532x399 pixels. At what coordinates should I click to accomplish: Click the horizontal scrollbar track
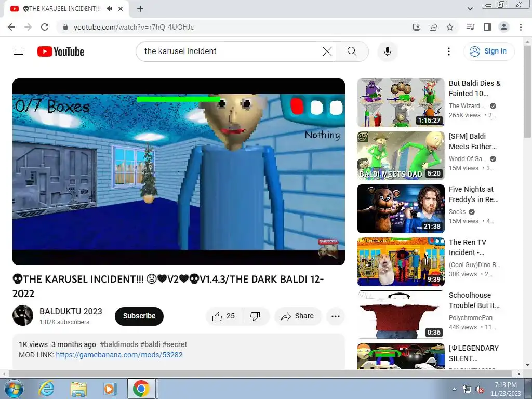click(x=260, y=374)
